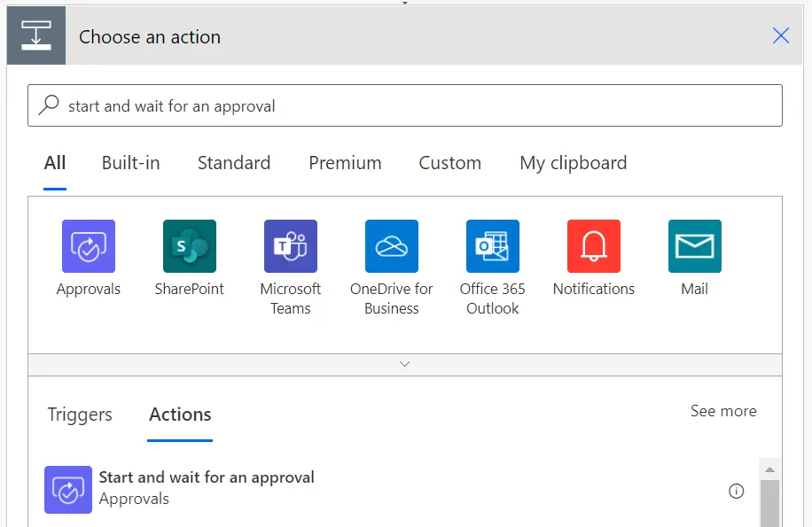
Task: Select the SharePoint connector icon
Action: pos(189,245)
